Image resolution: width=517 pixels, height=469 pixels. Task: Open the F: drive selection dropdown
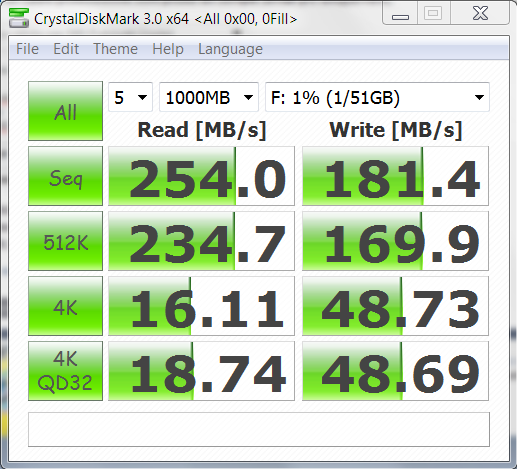(377, 97)
